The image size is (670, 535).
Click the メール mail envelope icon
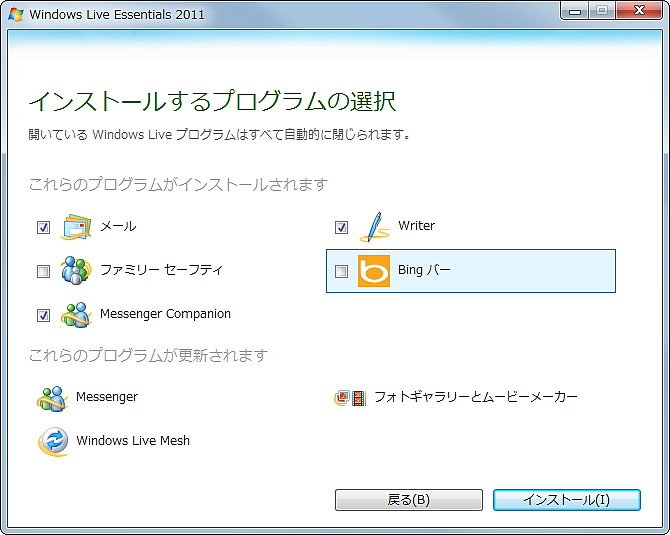(x=76, y=226)
